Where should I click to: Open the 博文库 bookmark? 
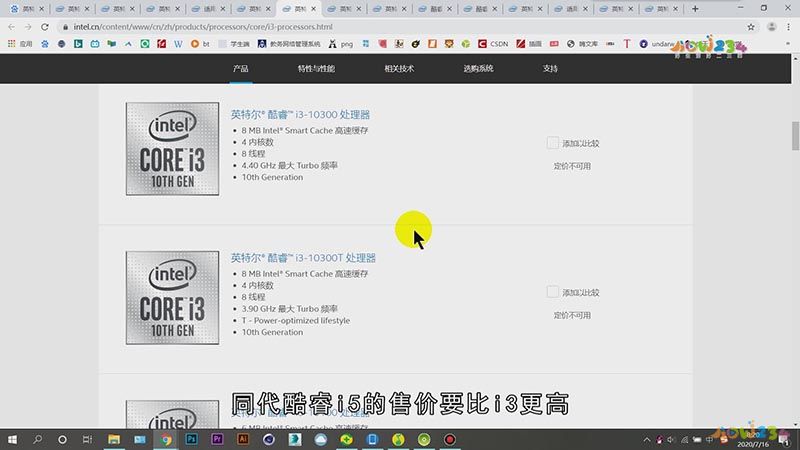pyautogui.click(x=582, y=44)
